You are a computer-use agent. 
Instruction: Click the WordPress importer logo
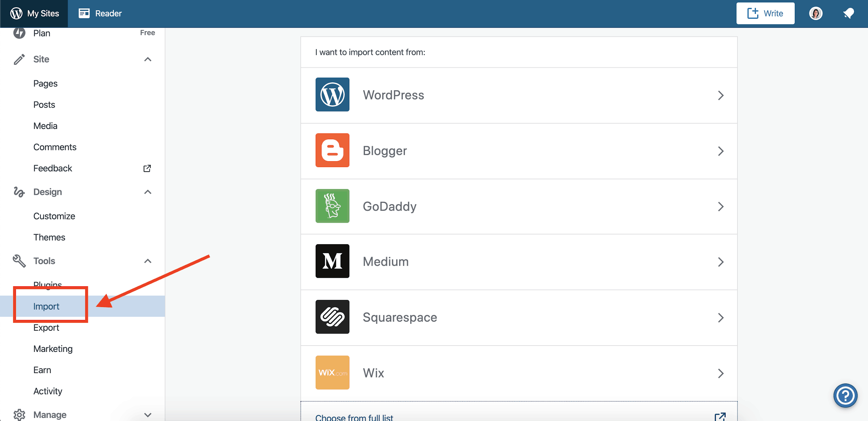pos(332,94)
